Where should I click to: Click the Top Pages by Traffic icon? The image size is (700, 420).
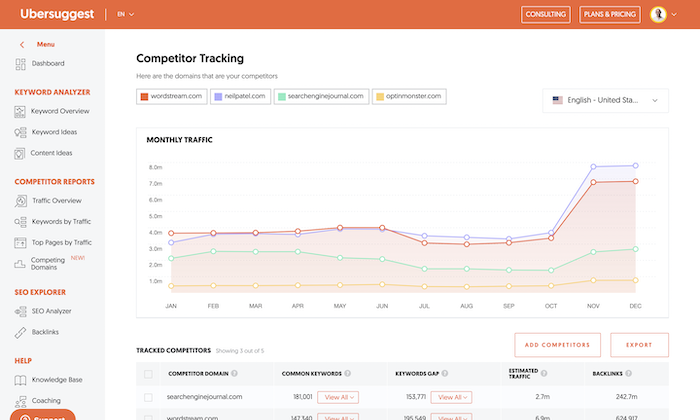tap(20, 243)
